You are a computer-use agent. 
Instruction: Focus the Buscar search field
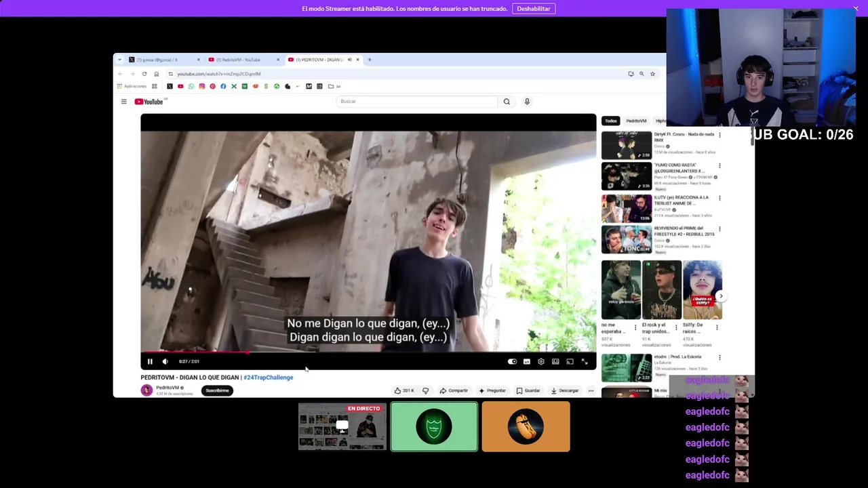tap(416, 102)
